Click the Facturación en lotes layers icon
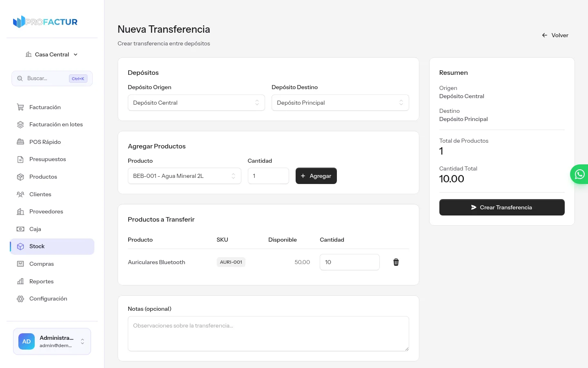Image resolution: width=588 pixels, height=368 pixels. point(20,125)
